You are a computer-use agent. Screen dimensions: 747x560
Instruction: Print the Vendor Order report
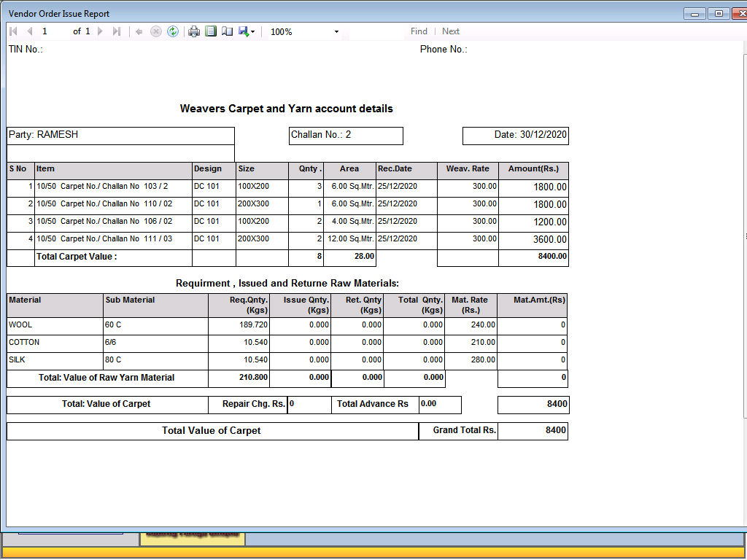click(x=194, y=31)
